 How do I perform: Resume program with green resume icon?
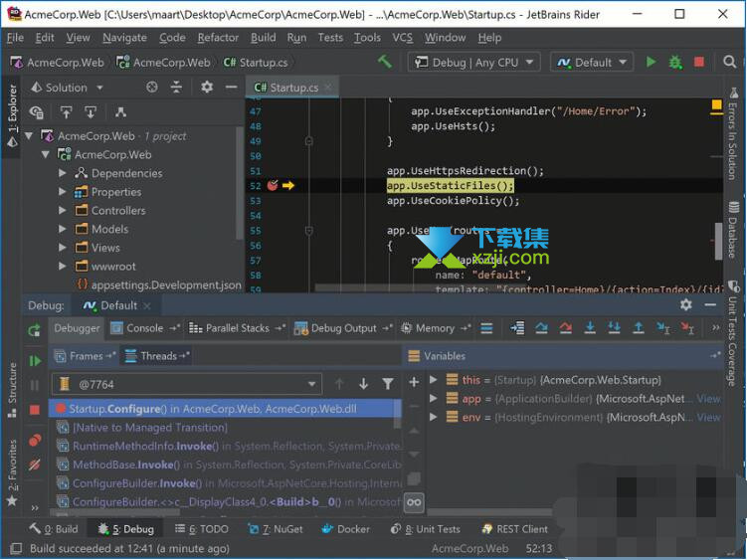tap(35, 361)
